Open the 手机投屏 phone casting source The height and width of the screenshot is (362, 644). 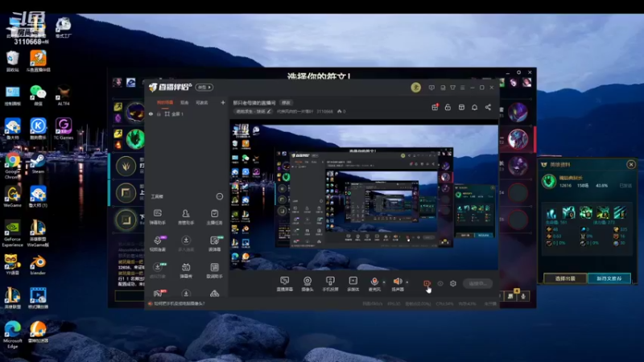click(330, 284)
